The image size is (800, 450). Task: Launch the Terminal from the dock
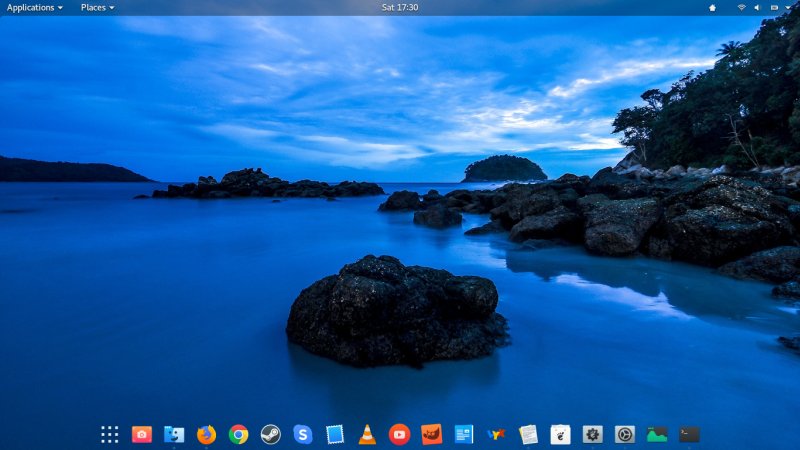(689, 434)
